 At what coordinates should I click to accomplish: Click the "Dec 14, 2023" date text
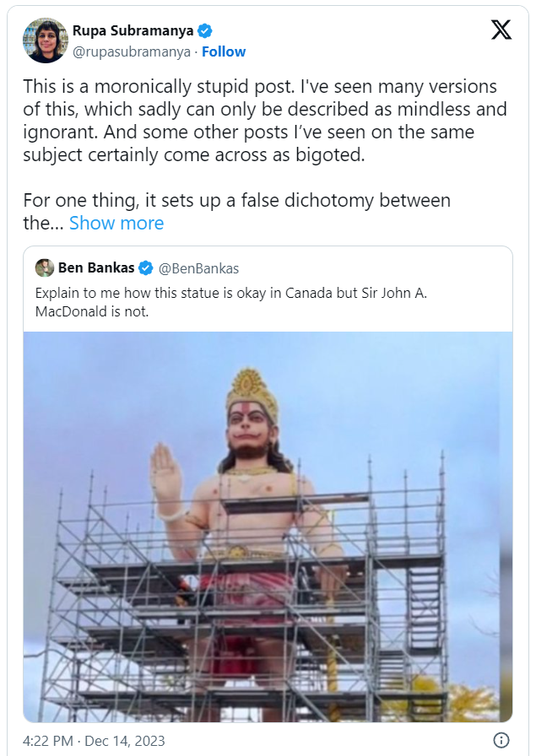(x=127, y=741)
